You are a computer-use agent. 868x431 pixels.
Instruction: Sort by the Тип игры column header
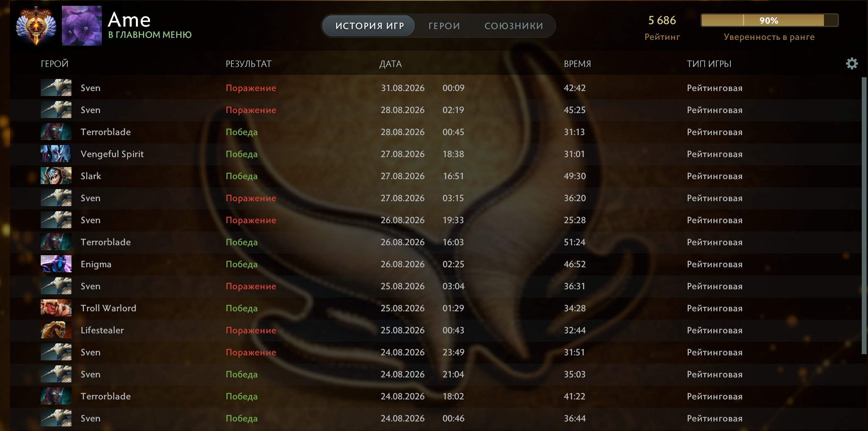click(709, 64)
